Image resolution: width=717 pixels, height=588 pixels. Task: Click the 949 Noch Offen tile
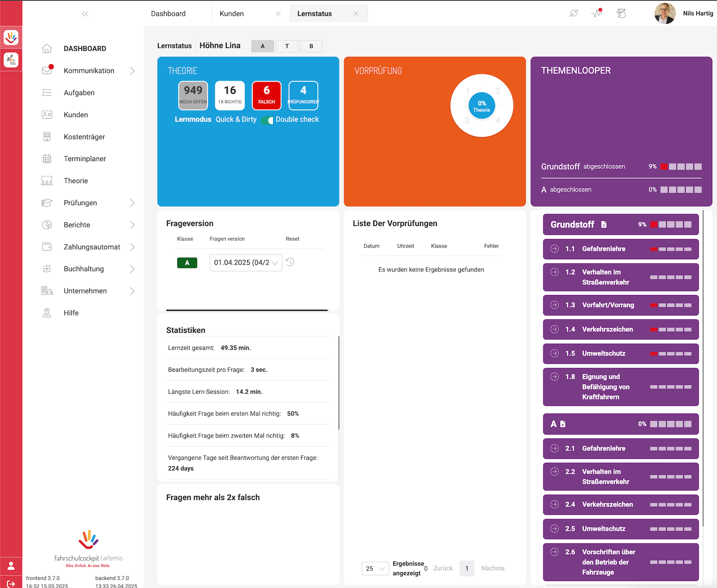click(x=193, y=95)
